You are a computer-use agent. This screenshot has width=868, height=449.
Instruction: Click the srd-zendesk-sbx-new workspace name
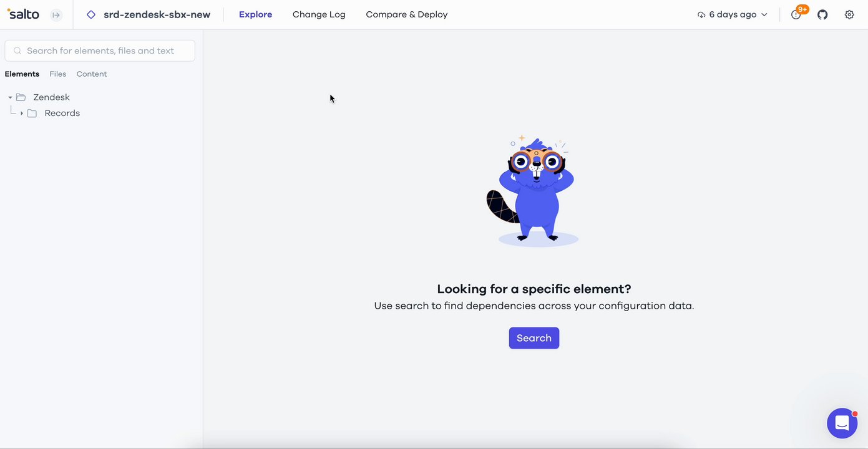click(157, 14)
